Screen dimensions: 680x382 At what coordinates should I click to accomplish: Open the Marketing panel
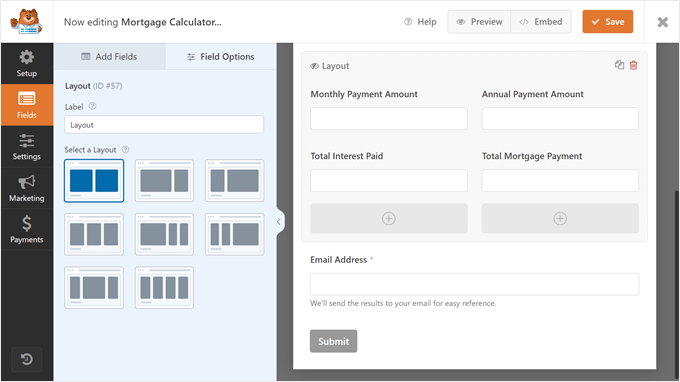[26, 188]
